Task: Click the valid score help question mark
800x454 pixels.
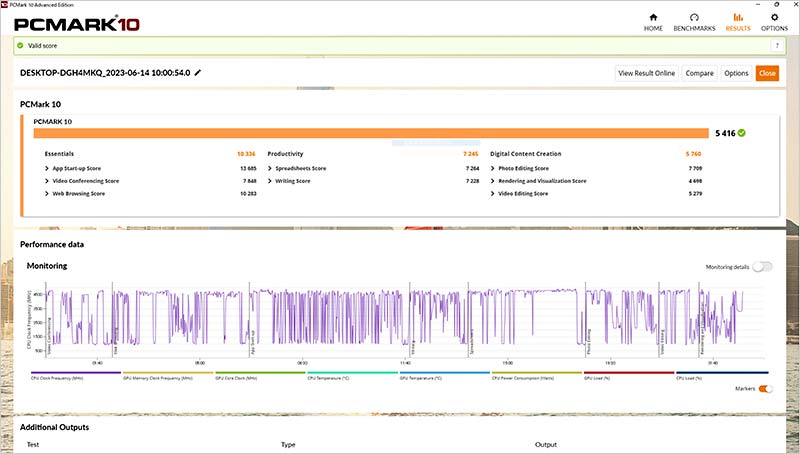Action: coord(777,45)
